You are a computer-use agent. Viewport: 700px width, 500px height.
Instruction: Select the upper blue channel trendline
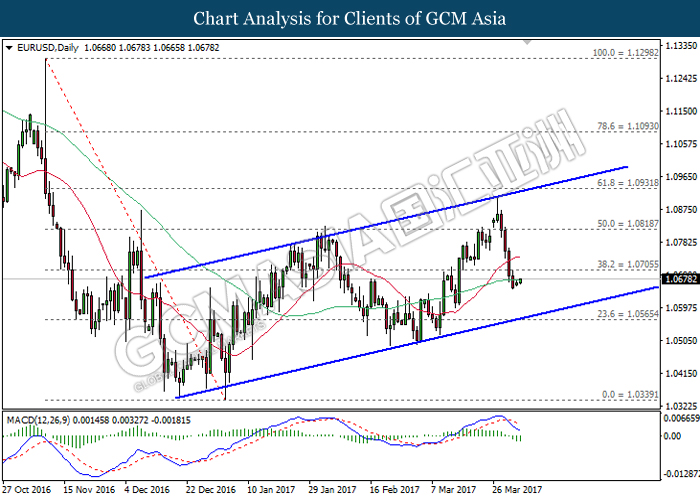386,222
